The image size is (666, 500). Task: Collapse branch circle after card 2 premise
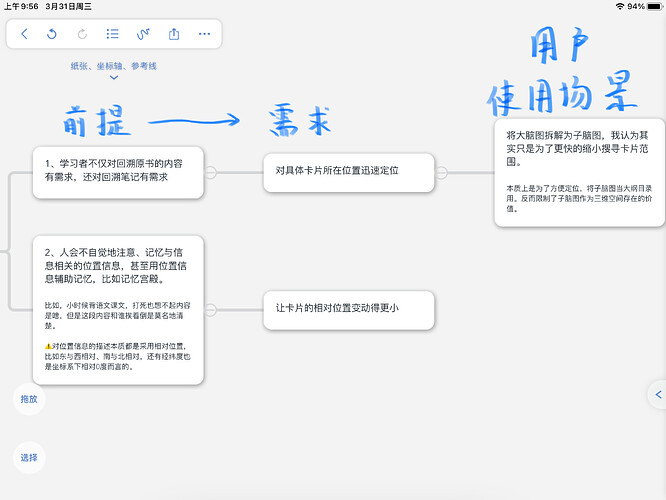[211, 310]
